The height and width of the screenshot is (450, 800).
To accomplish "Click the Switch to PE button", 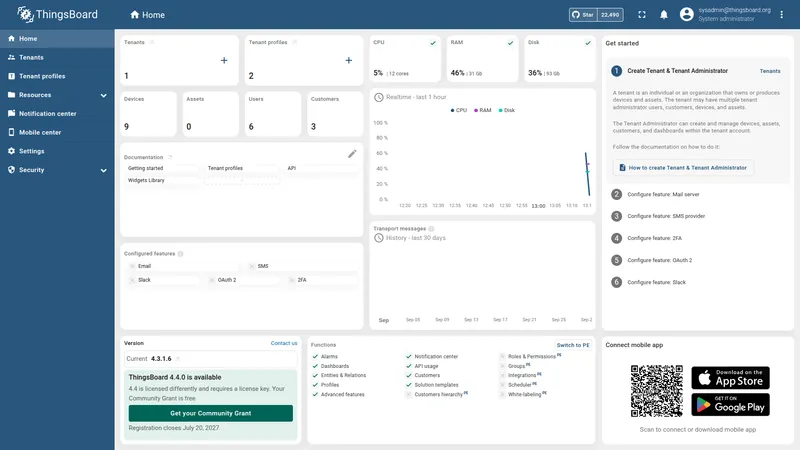I will pos(573,345).
